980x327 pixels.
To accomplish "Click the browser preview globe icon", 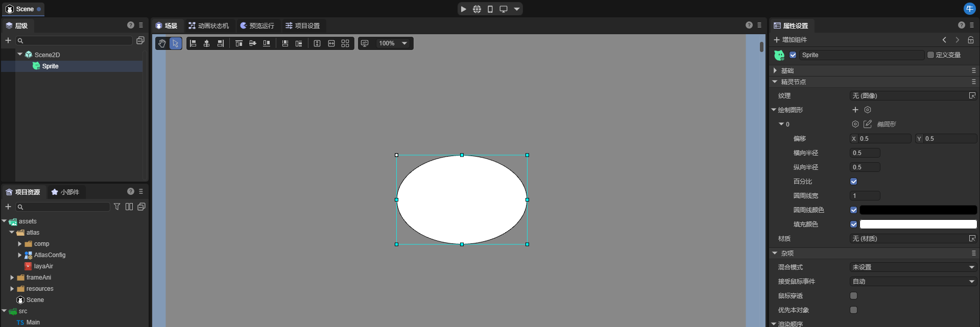I will click(x=476, y=9).
